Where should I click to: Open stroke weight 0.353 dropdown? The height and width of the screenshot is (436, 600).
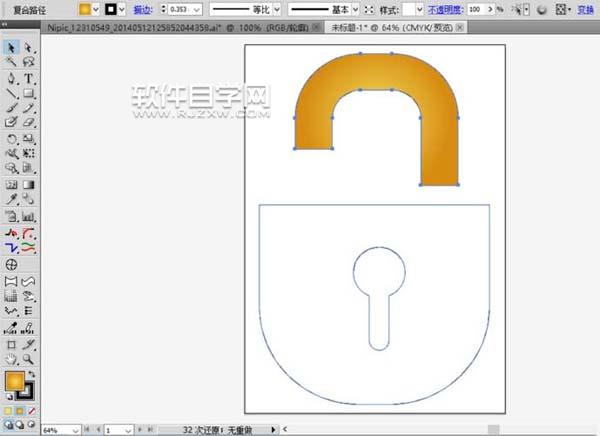197,10
